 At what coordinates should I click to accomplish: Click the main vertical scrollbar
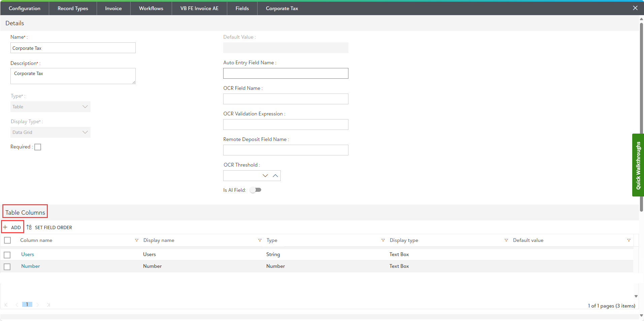(641, 117)
